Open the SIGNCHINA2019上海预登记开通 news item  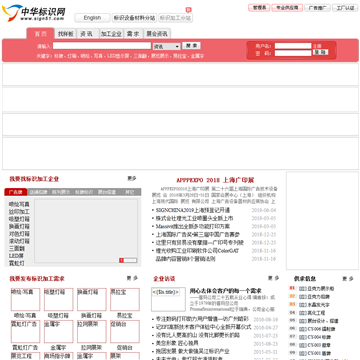point(193,210)
